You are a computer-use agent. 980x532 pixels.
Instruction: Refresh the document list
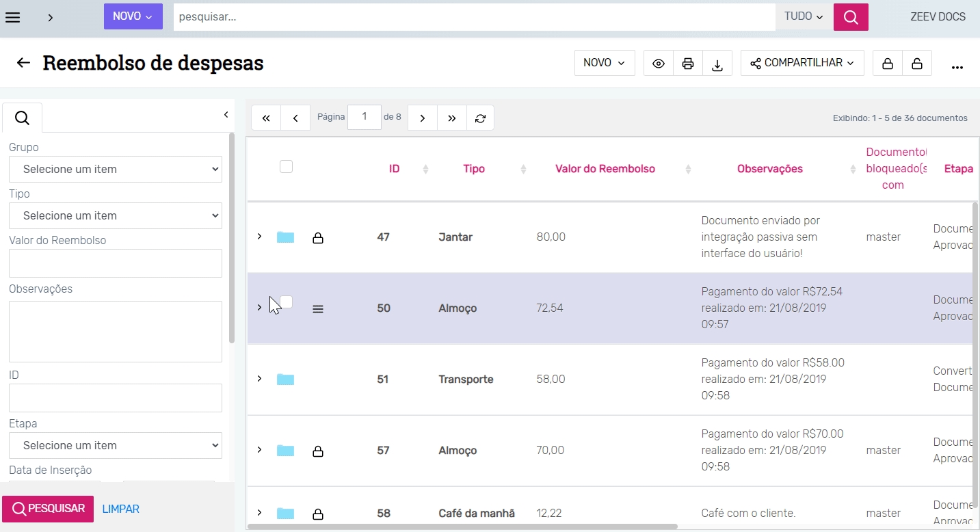click(x=480, y=118)
